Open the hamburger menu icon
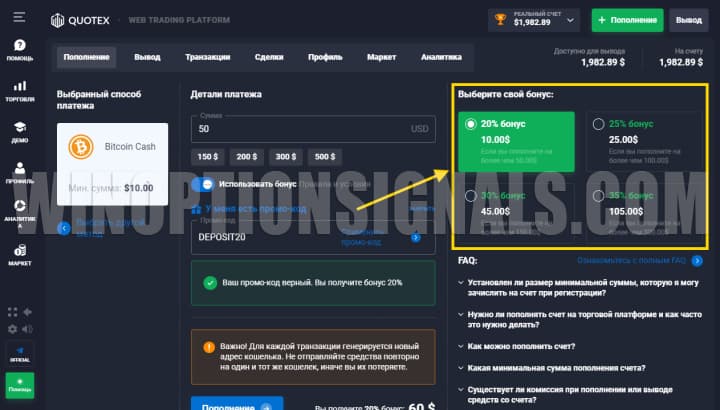 [20, 18]
